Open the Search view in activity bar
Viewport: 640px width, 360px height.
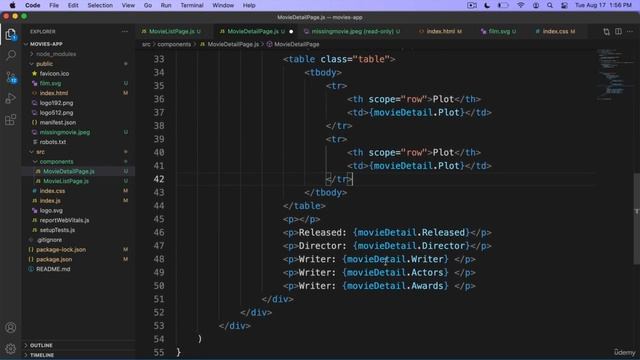point(11,55)
